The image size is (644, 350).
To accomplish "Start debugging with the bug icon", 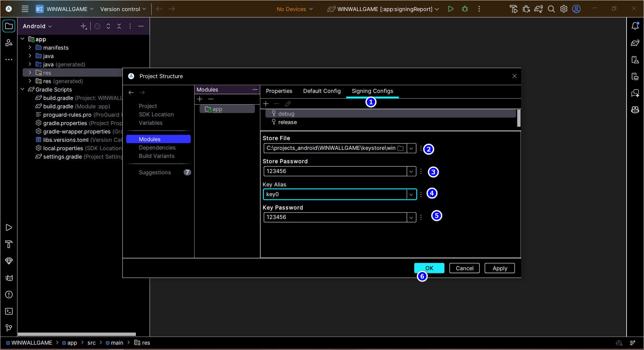I will pyautogui.click(x=465, y=9).
